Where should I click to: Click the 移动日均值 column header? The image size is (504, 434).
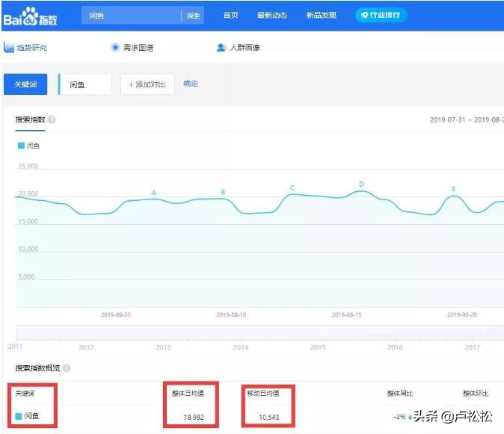[263, 393]
